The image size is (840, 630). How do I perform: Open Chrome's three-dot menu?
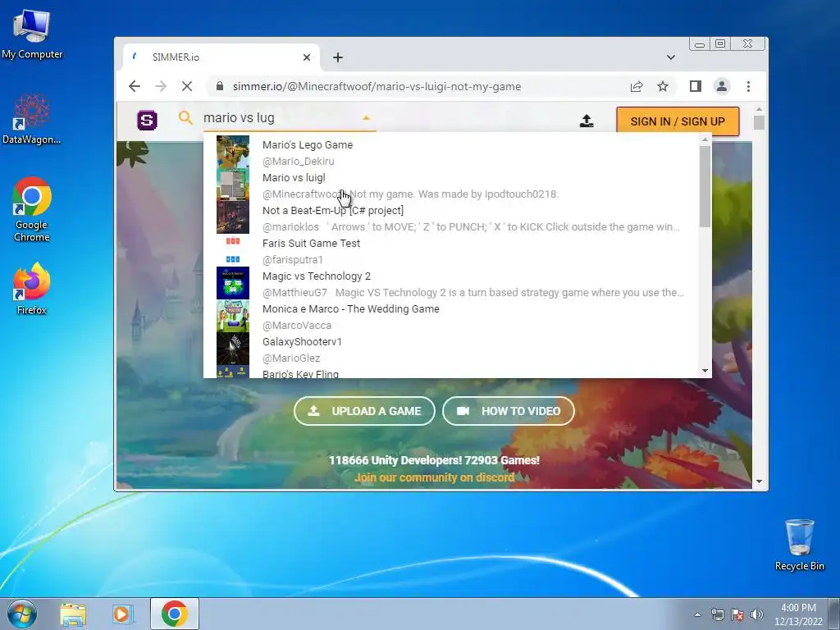pyautogui.click(x=748, y=86)
